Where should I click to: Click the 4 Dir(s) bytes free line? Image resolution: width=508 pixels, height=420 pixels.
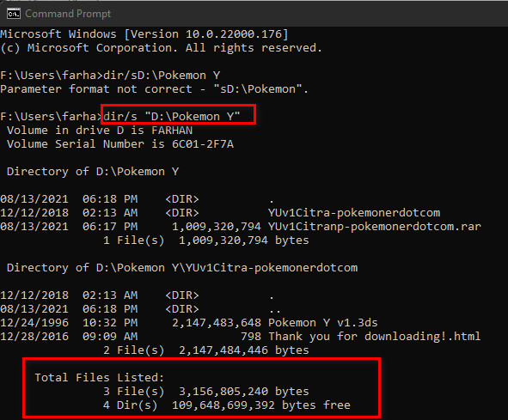pyautogui.click(x=227, y=405)
